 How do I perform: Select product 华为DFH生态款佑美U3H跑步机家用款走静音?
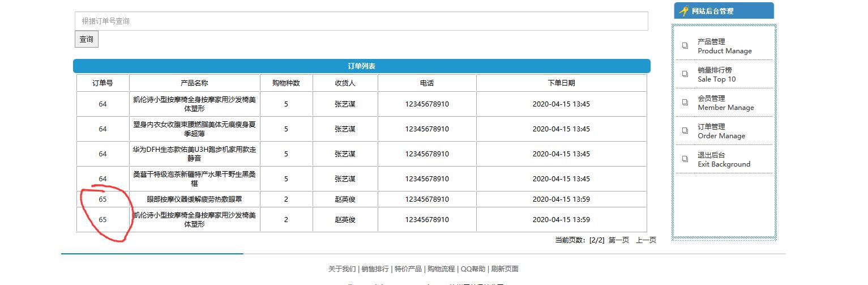tap(194, 154)
